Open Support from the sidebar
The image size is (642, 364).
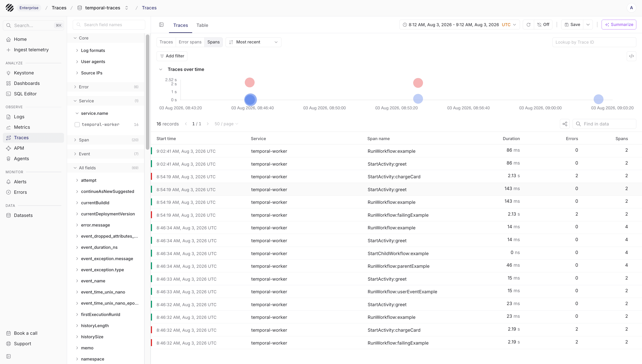(33, 344)
